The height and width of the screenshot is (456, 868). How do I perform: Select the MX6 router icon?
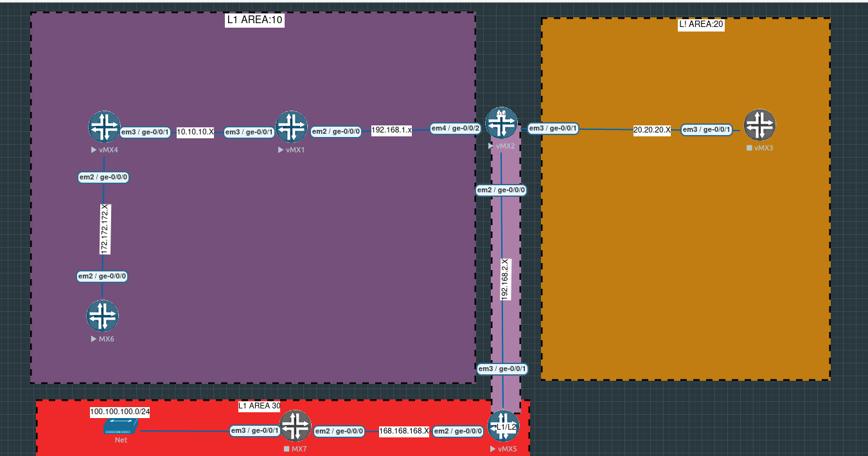[x=103, y=315]
